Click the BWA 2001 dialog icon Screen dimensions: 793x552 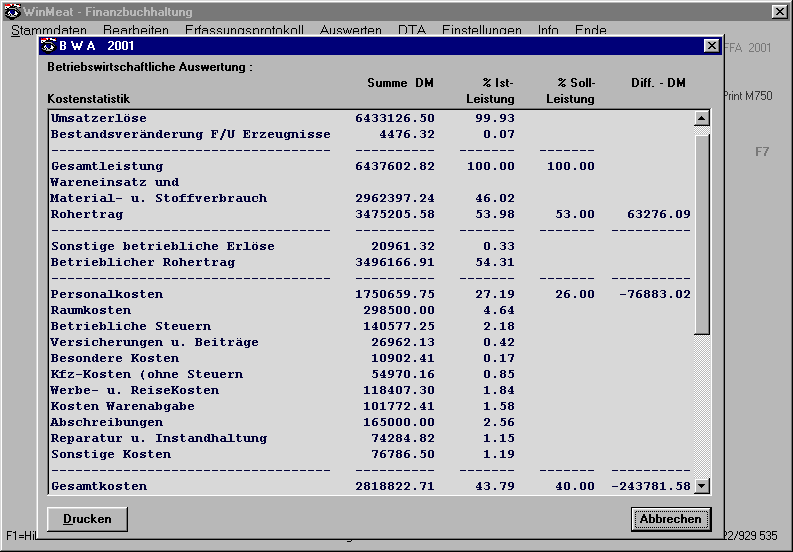(x=49, y=46)
